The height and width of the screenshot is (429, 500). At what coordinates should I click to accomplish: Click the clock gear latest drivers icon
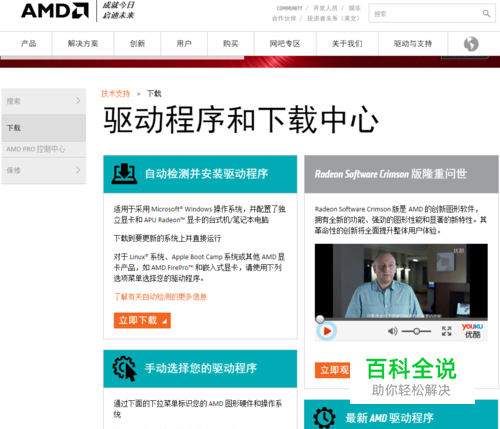tap(324, 417)
